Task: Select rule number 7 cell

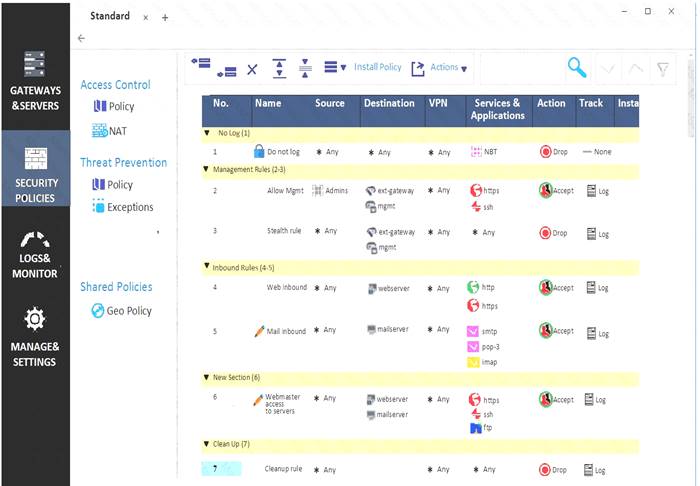Action: click(x=221, y=469)
